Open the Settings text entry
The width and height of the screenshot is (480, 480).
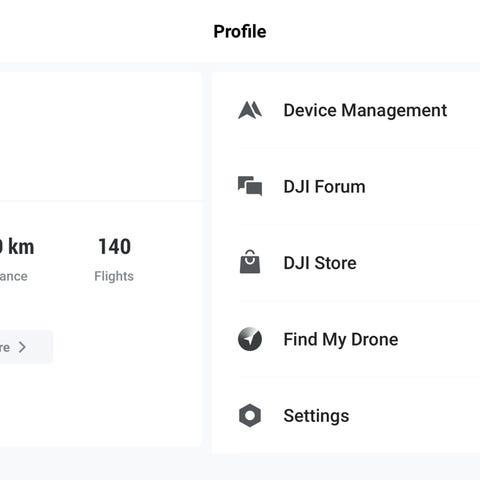316,416
